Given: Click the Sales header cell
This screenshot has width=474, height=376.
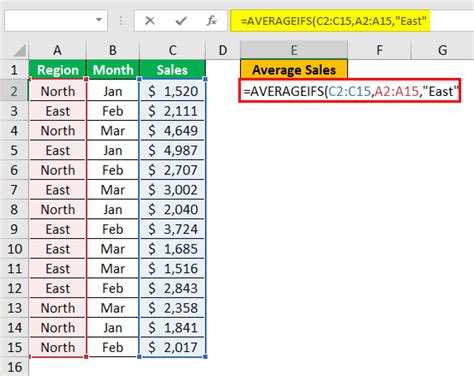Looking at the screenshot, I should pos(172,70).
